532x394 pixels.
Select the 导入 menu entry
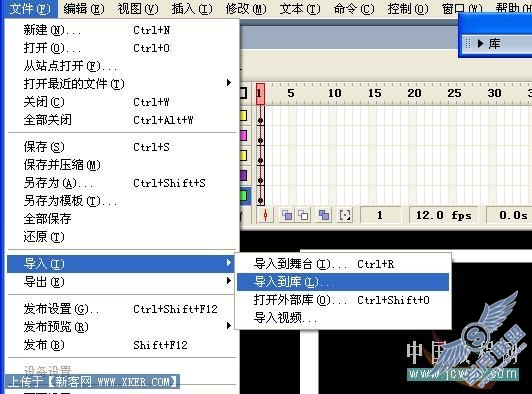(121, 264)
